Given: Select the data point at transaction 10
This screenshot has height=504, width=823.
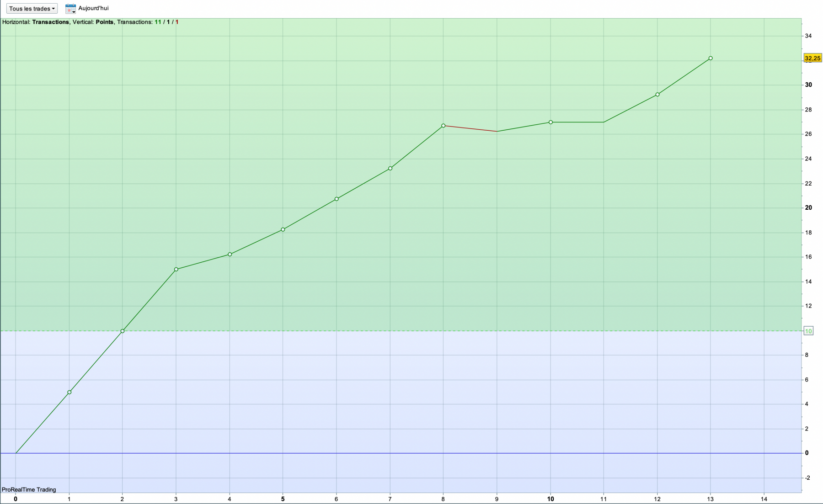Looking at the screenshot, I should (x=550, y=122).
